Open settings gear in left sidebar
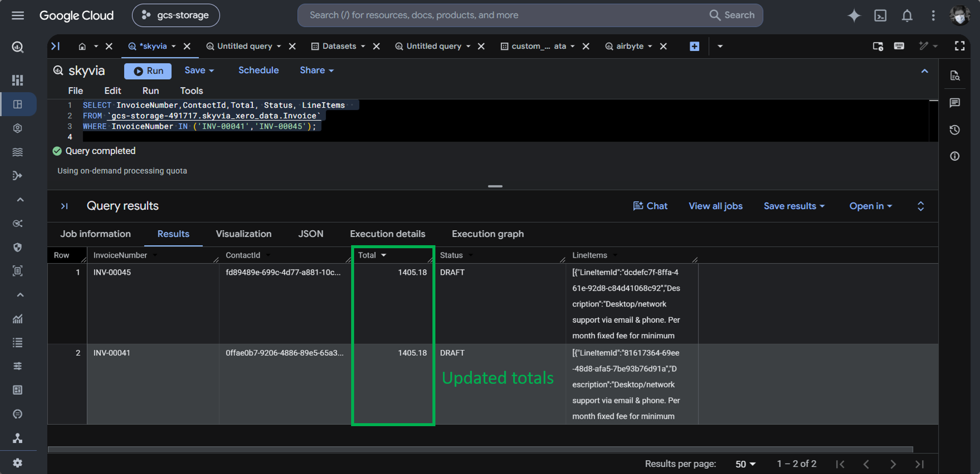980x474 pixels. point(17,463)
